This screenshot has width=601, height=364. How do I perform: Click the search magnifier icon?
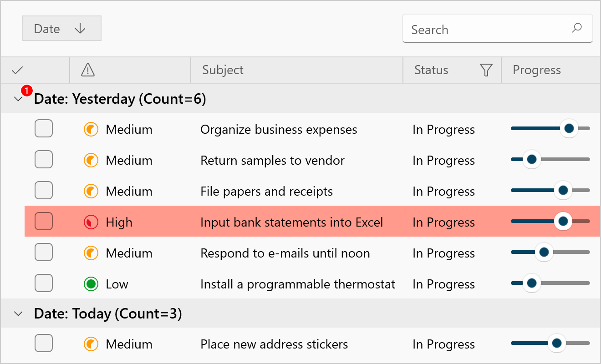pyautogui.click(x=576, y=28)
